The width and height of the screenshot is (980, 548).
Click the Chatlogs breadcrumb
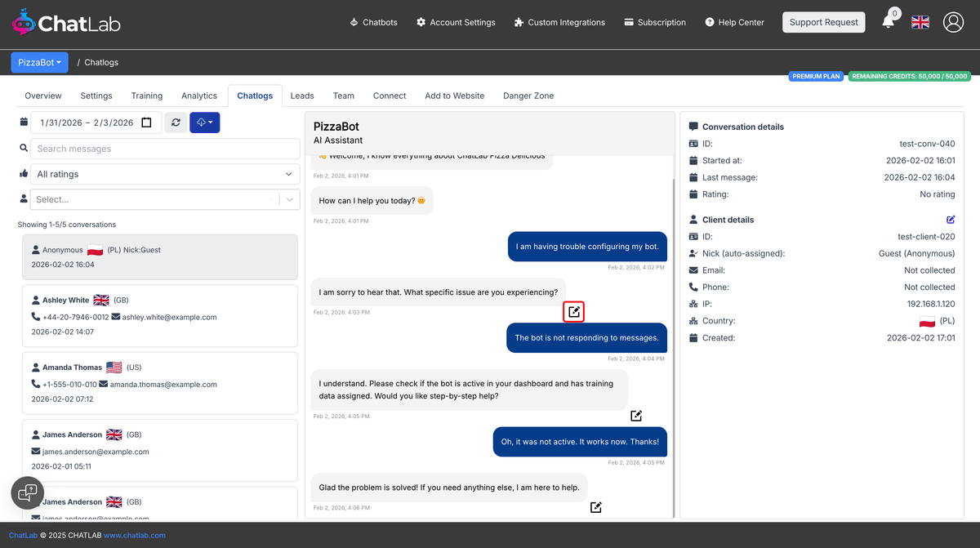click(x=101, y=62)
